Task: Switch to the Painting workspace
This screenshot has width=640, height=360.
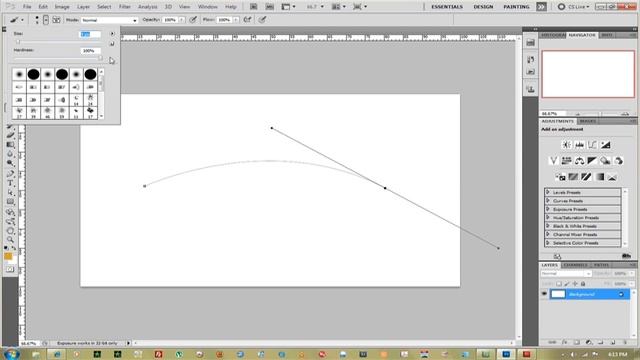Action: point(516,7)
